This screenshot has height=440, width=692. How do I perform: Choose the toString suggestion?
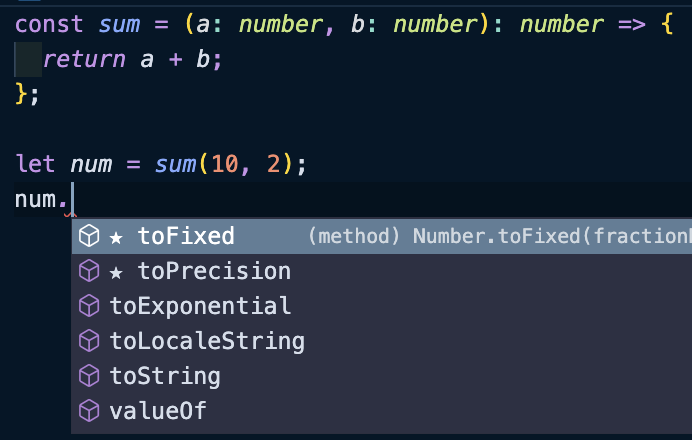coord(382,376)
